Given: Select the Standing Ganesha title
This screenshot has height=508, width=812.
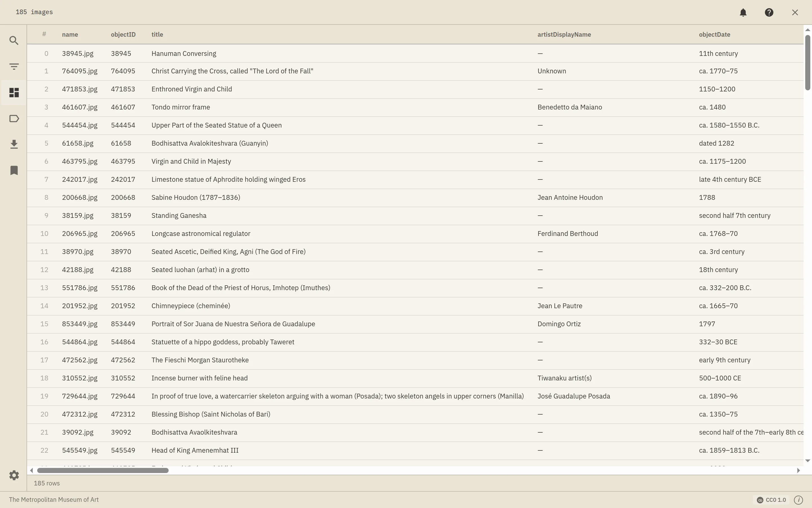Looking at the screenshot, I should [179, 216].
